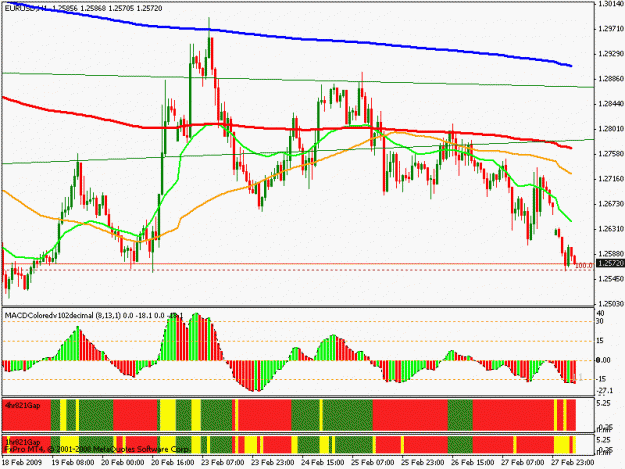Click the 1.25880 price axis label
The width and height of the screenshot is (625, 469).
pyautogui.click(x=610, y=254)
